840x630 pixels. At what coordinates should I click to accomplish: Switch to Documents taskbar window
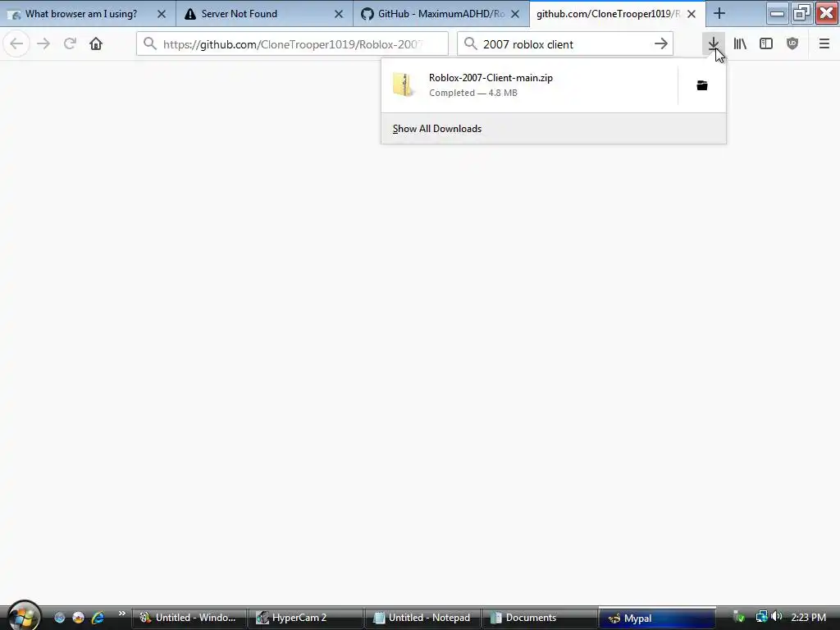tap(540, 618)
